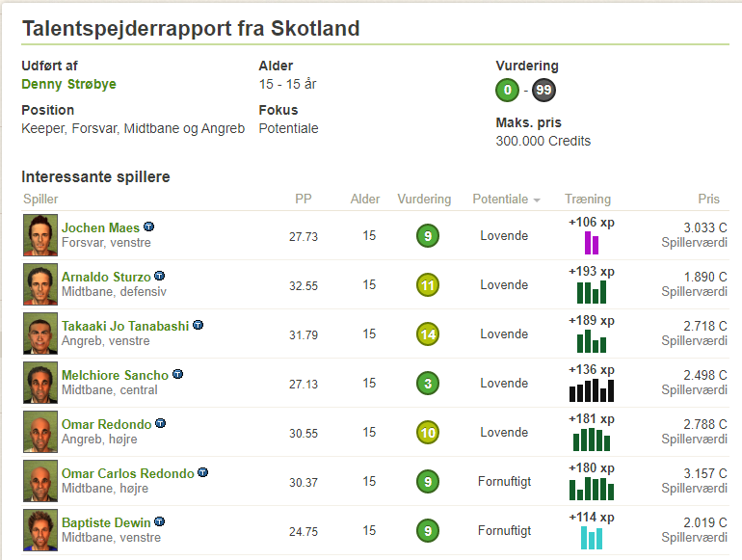Click the cyan training bars for Baptiste Dewin

[x=592, y=538]
